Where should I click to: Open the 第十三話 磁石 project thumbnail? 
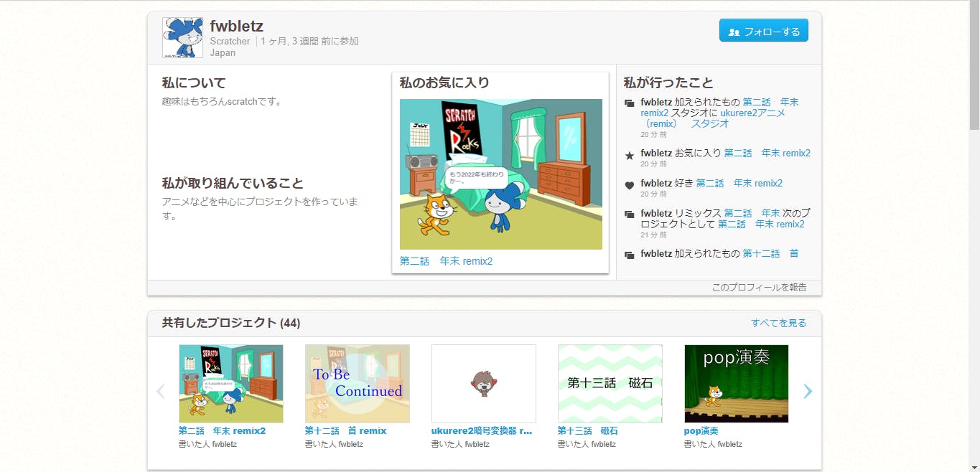tap(610, 384)
